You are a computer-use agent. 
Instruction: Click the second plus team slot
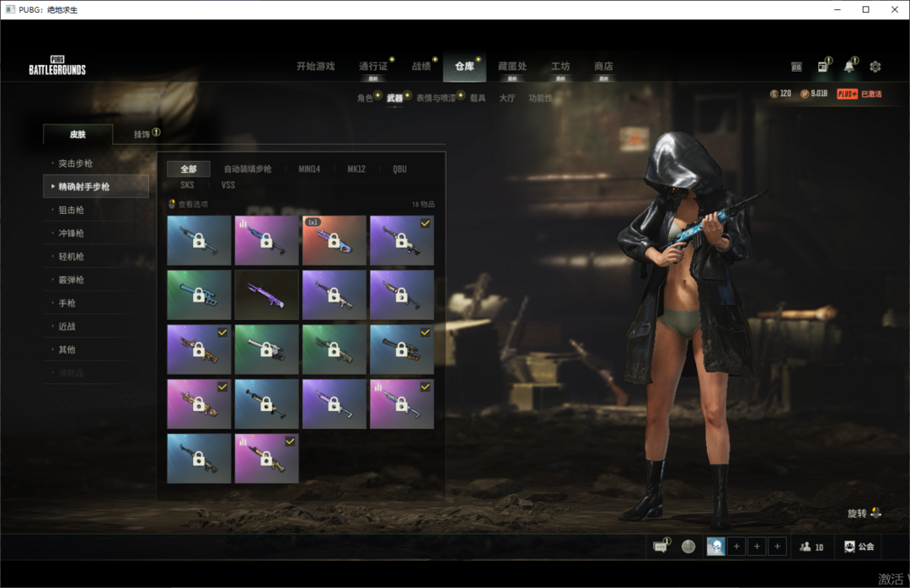click(757, 547)
